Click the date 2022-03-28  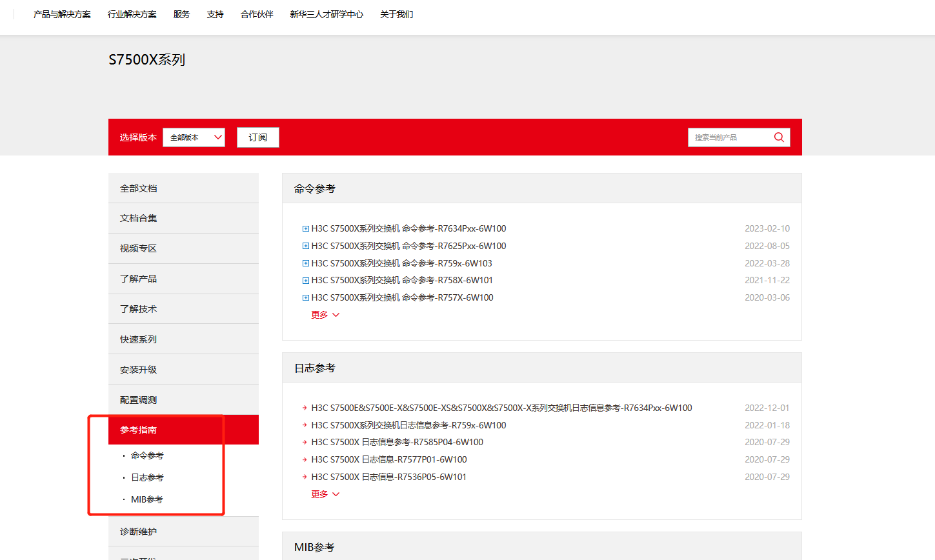(x=767, y=263)
